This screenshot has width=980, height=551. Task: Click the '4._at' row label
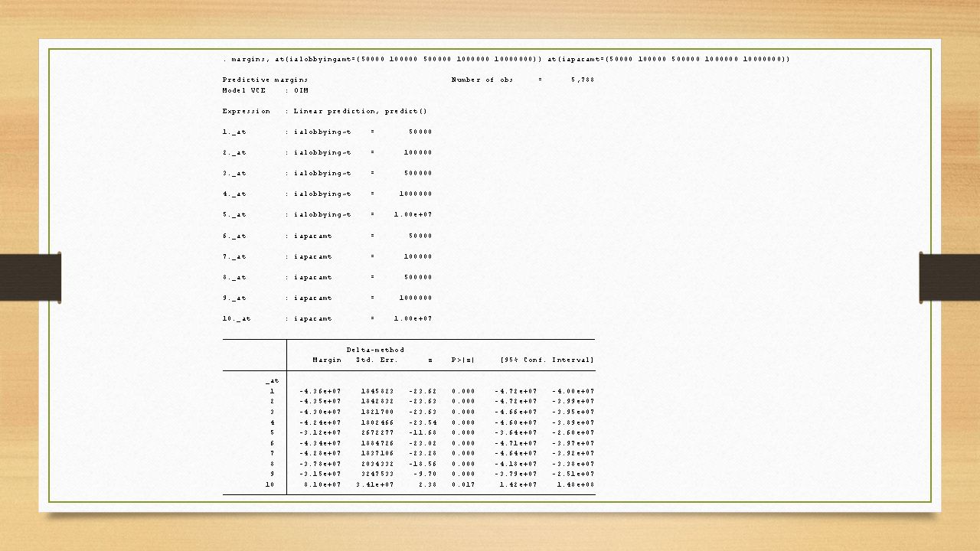234,194
